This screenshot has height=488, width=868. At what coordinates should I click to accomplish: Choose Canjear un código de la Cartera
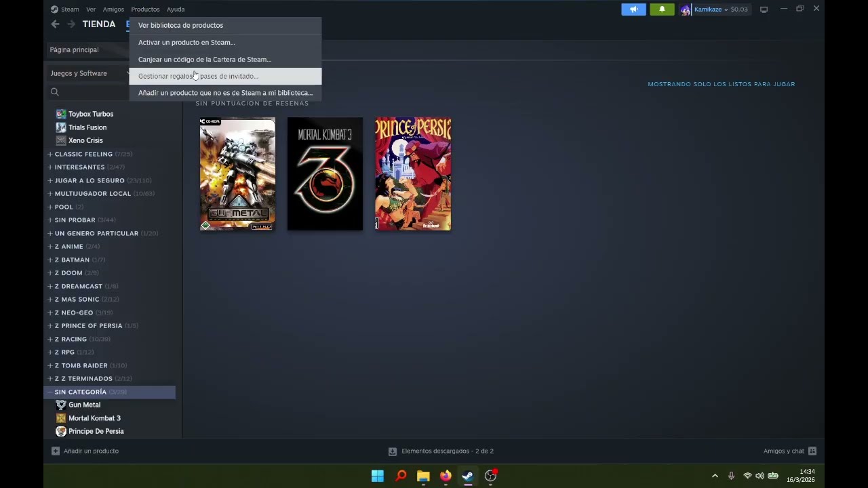225,59
